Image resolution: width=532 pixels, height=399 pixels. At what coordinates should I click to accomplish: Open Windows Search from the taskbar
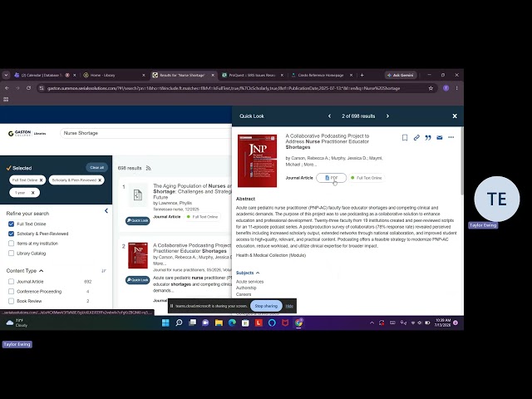pos(179,323)
